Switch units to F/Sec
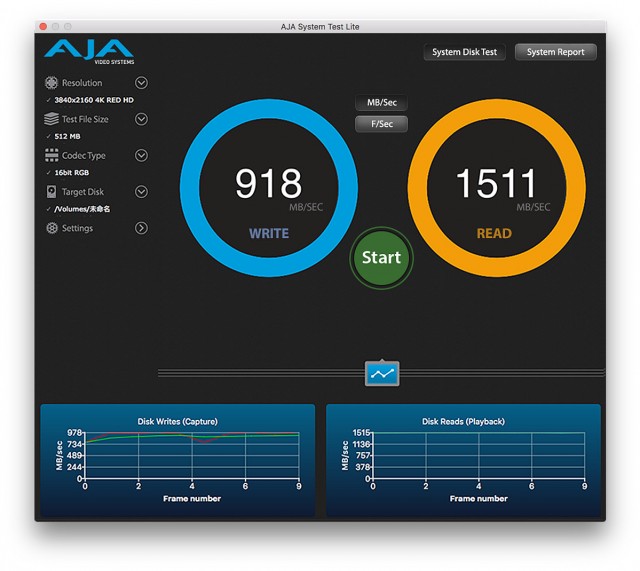 pyautogui.click(x=382, y=124)
